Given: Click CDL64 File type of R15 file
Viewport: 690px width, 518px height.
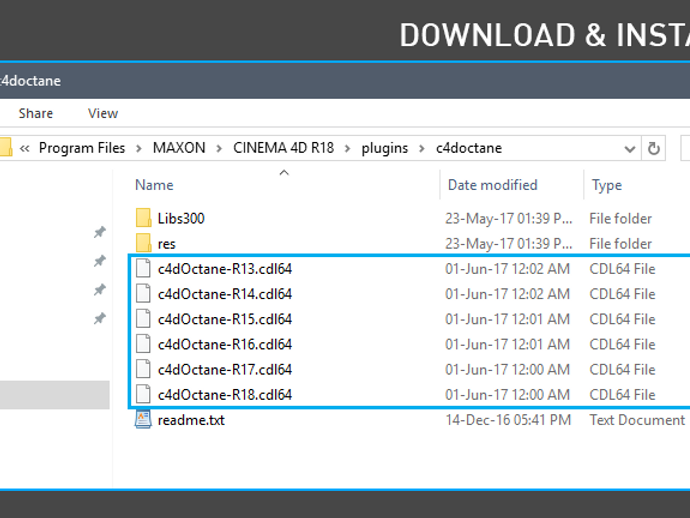Looking at the screenshot, I should point(622,319).
